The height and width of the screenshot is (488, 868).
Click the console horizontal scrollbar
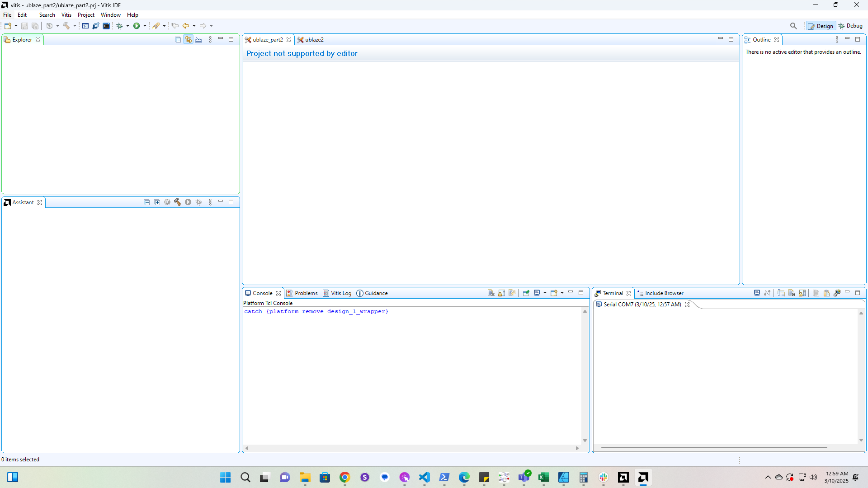pos(411,448)
